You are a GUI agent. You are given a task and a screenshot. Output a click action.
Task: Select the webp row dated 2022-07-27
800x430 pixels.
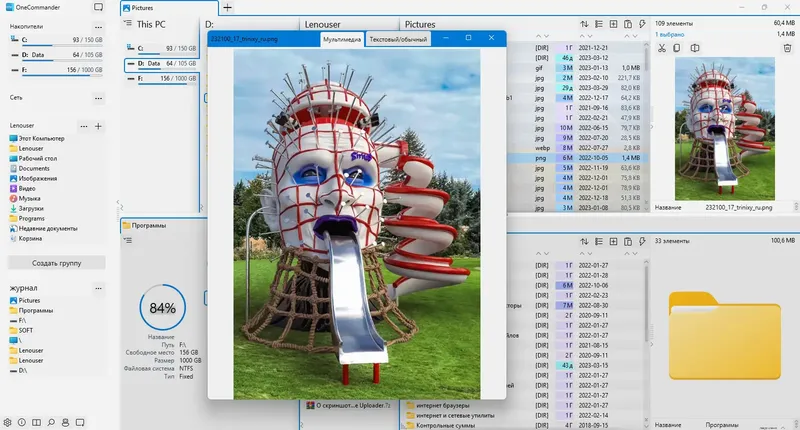578,148
